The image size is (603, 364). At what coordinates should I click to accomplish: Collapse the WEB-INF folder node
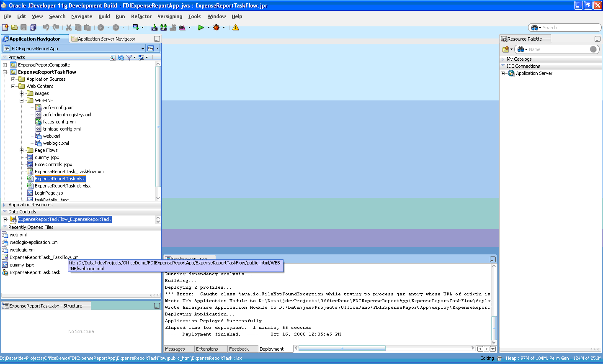pos(21,100)
